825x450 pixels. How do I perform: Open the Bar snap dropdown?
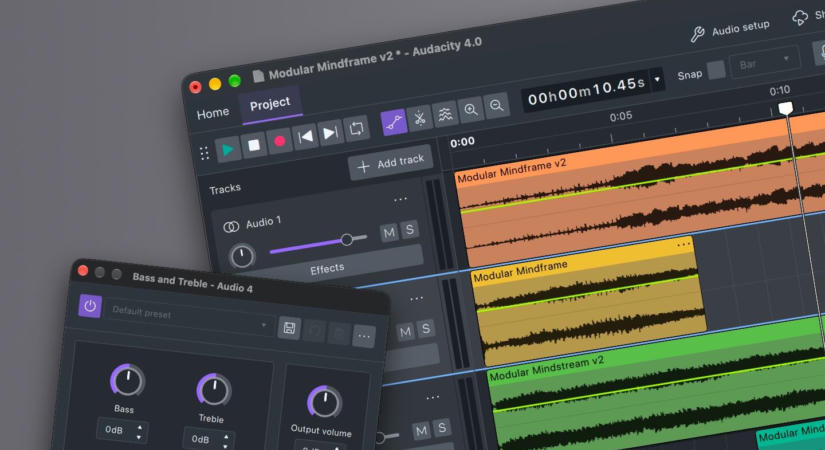point(764,62)
